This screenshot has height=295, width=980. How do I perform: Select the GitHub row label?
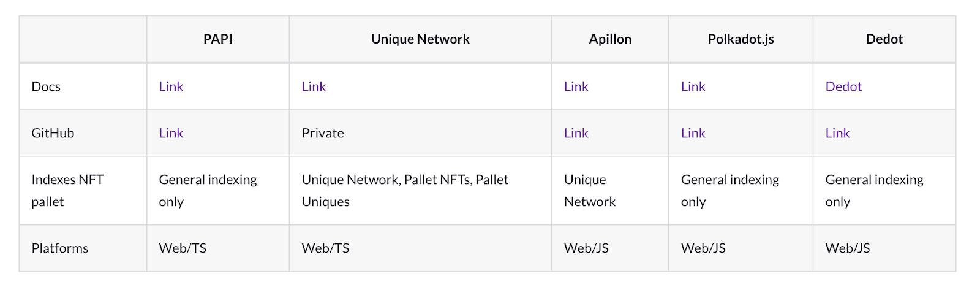pos(53,133)
